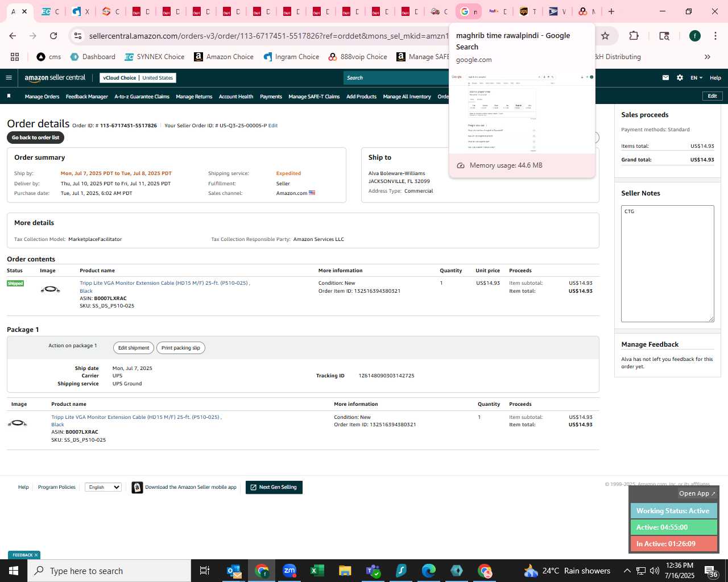Viewport: 728px width, 582px height.
Task: Open a new browser tab
Action: pos(611,11)
